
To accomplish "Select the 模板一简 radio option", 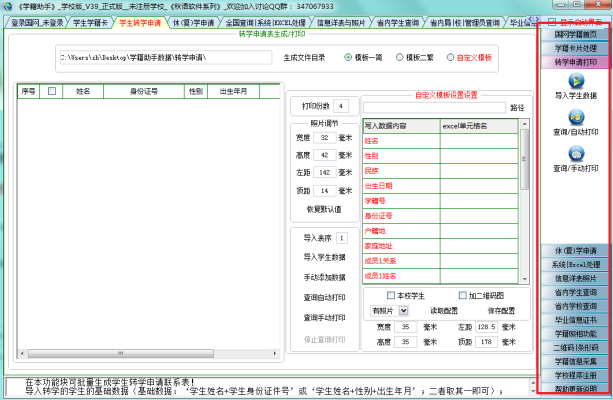I will point(348,58).
